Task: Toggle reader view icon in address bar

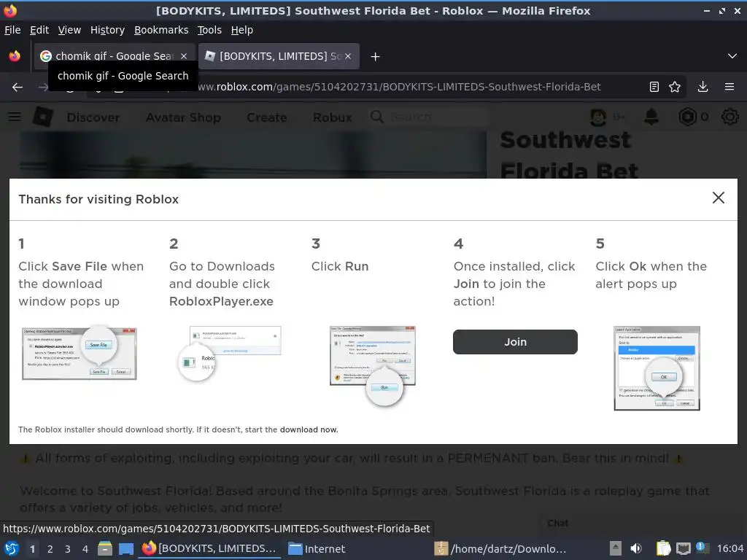Action: coord(654,87)
